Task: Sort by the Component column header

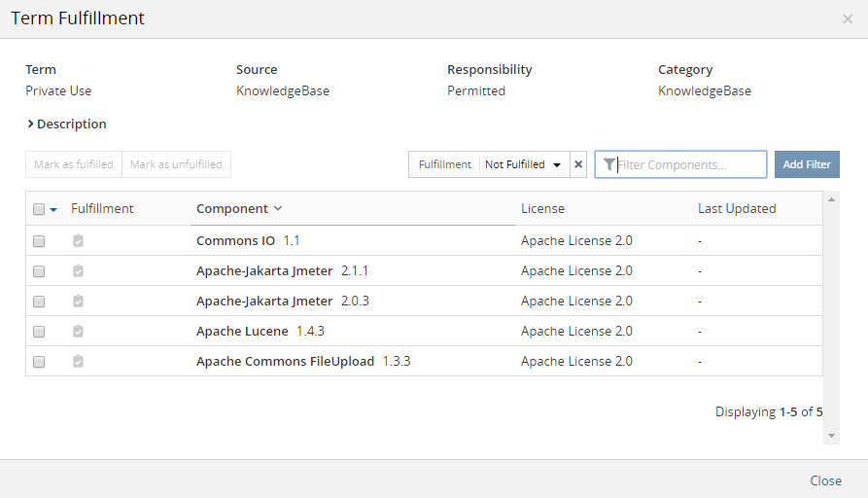Action: [x=239, y=208]
